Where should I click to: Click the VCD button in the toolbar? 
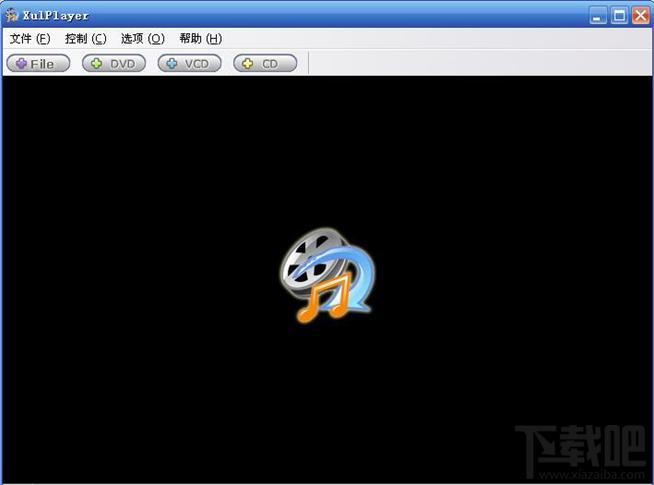[x=189, y=63]
